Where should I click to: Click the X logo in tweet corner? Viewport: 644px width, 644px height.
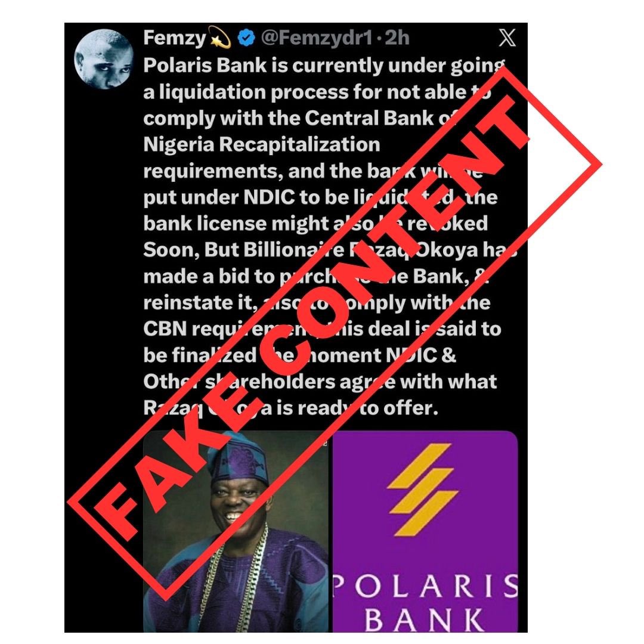(507, 38)
